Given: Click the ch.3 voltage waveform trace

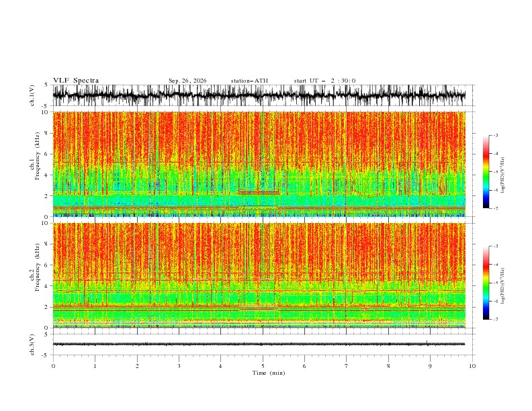Looking at the screenshot, I should (259, 344).
